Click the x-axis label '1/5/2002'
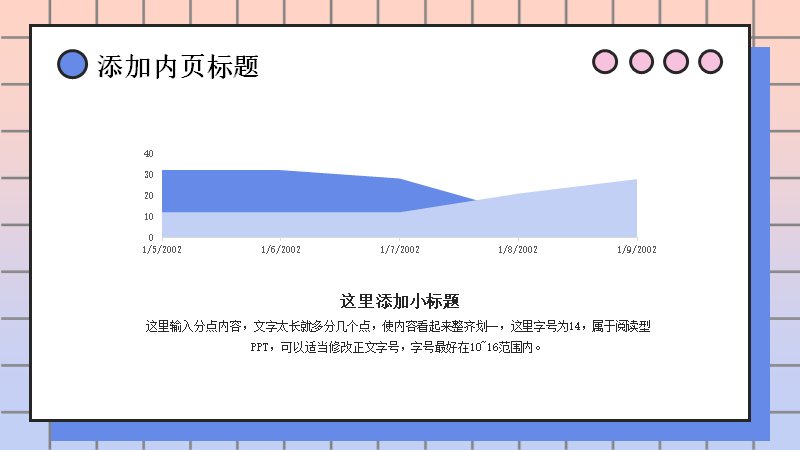The height and width of the screenshot is (450, 800). tap(162, 249)
